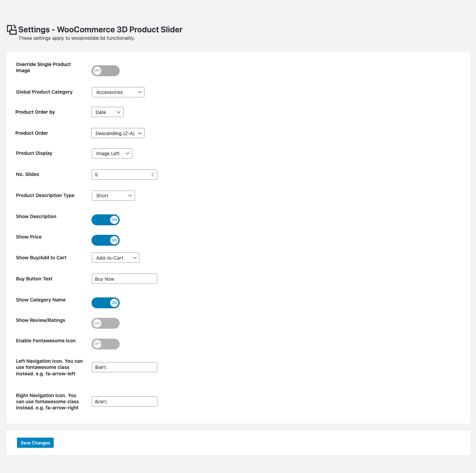The image size is (476, 473).
Task: Toggle Show Category Name off
Action: pos(105,303)
